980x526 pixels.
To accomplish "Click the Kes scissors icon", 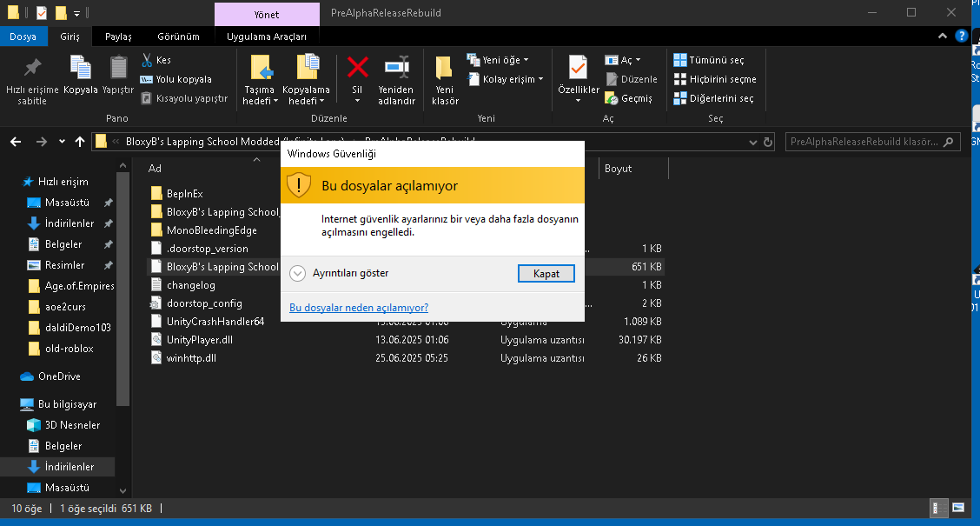I will (147, 60).
